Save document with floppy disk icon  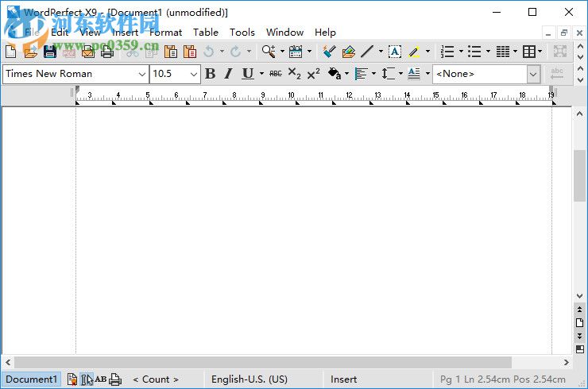point(50,52)
